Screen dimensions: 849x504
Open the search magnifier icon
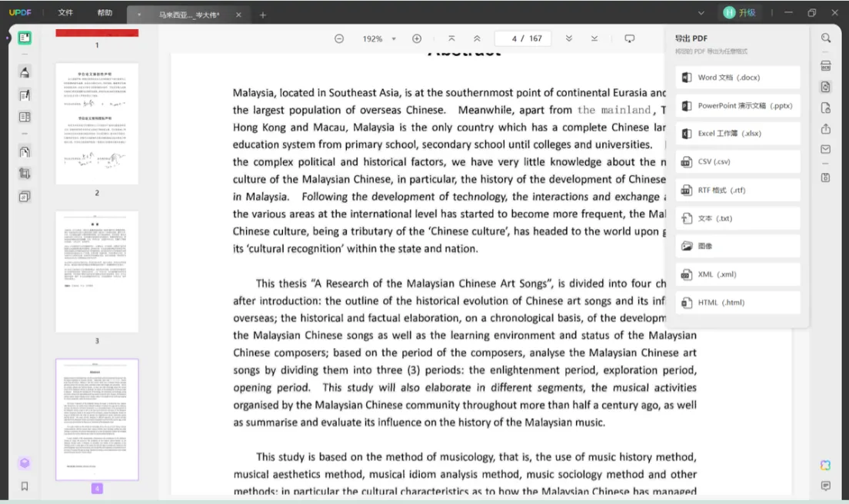(825, 38)
